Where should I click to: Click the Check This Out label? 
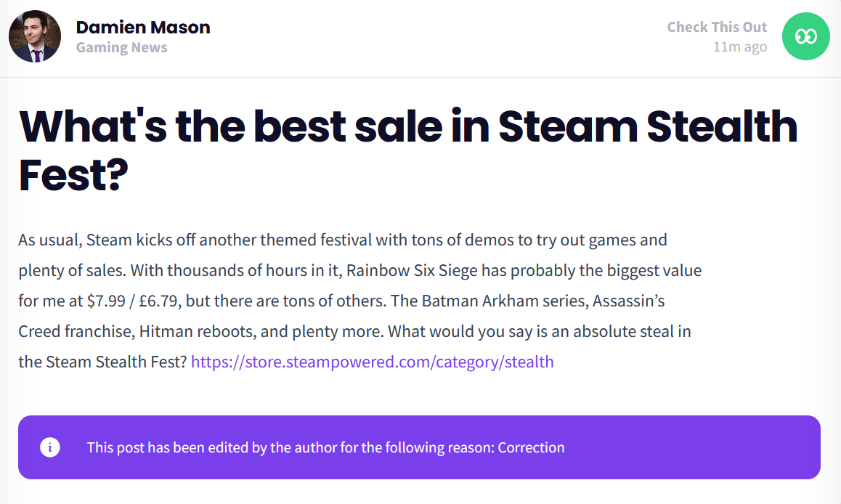(x=717, y=27)
